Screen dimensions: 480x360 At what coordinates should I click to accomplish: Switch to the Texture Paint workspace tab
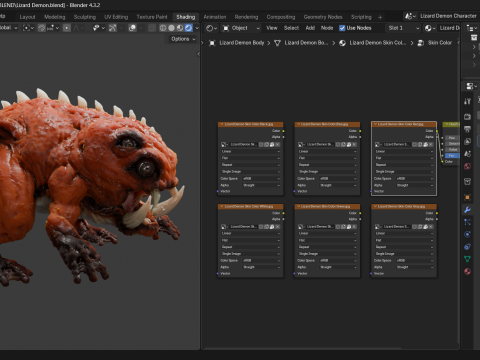point(152,17)
